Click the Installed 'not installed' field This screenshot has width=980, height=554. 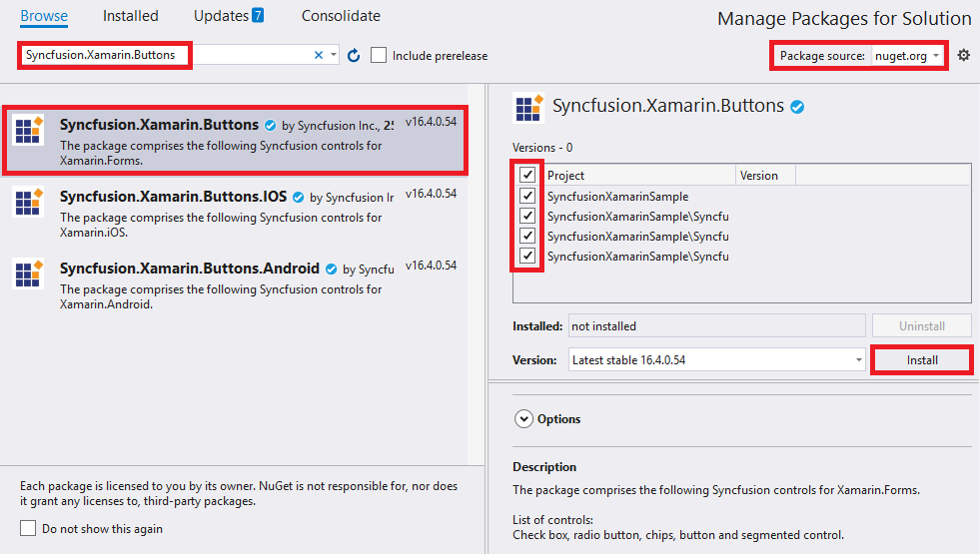716,326
